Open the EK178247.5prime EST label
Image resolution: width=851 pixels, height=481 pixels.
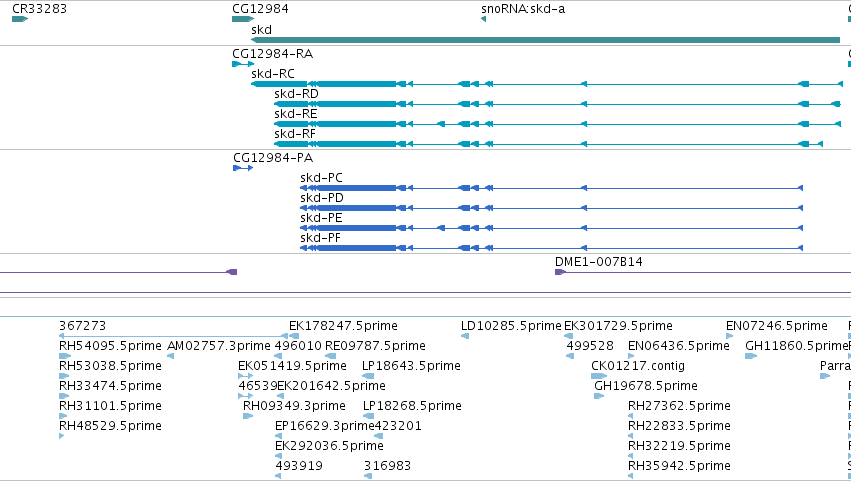click(343, 326)
